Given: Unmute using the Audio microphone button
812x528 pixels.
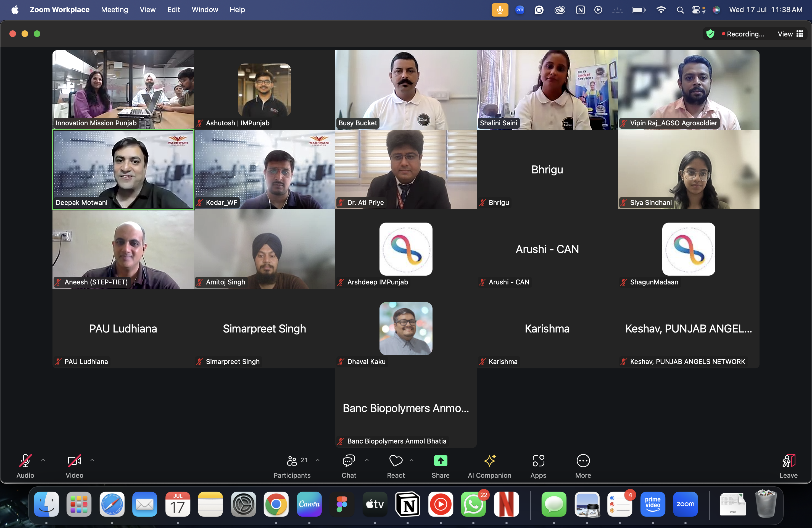Looking at the screenshot, I should click(25, 461).
